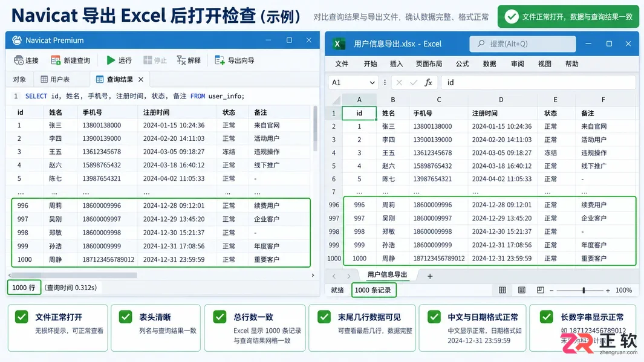
Task: Close the 查询结果 tab with X
Action: (141, 79)
